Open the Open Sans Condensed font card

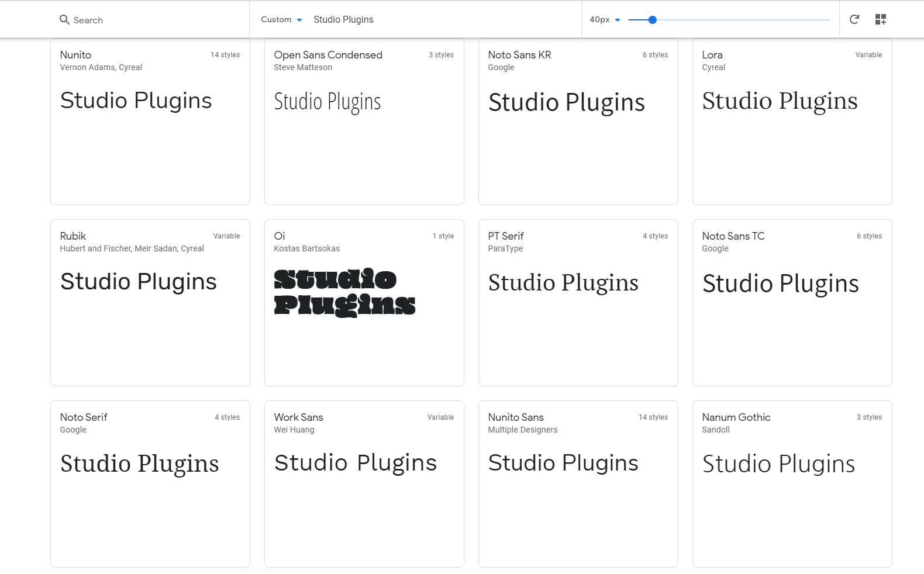364,122
